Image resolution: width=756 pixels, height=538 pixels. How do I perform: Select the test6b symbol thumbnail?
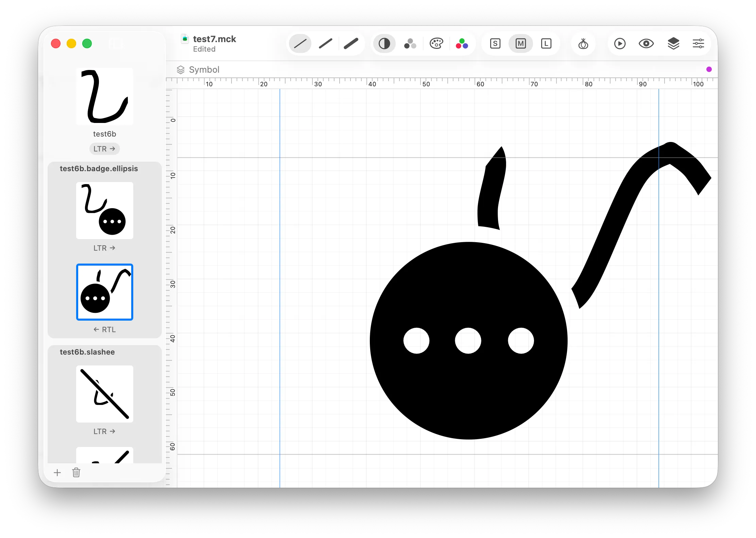click(105, 96)
